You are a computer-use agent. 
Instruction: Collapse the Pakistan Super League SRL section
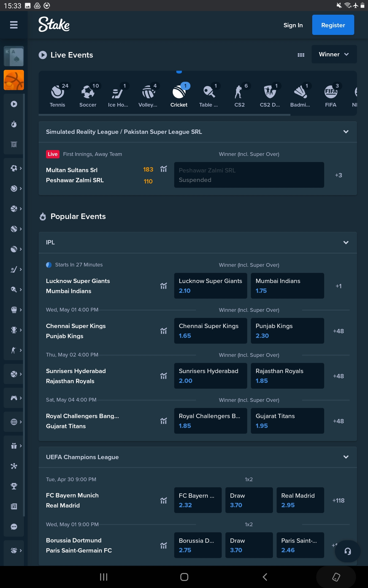tap(346, 132)
